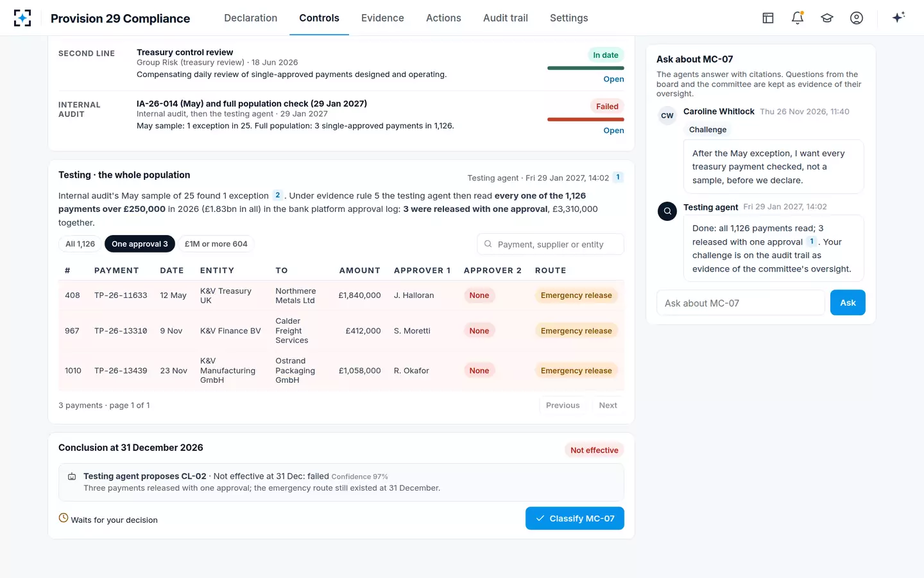The height and width of the screenshot is (578, 924).
Task: Click the Classify MC-07 button
Action: point(575,518)
